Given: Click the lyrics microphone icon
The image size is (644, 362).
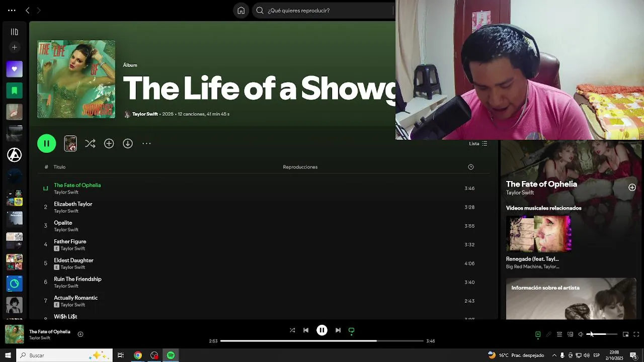Looking at the screenshot, I should point(548,334).
